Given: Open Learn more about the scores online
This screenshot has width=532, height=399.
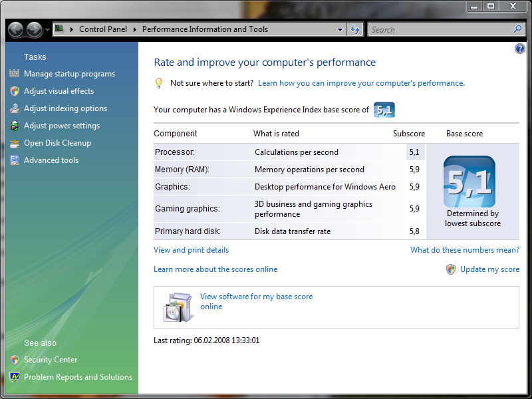Looking at the screenshot, I should point(215,269).
